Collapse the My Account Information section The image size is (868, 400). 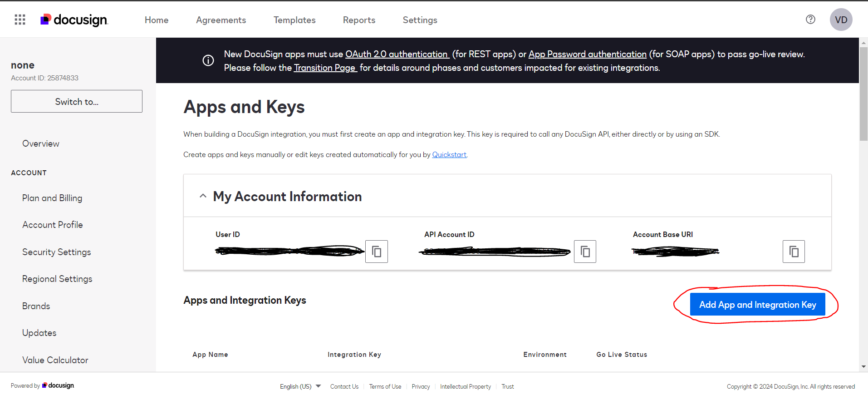point(203,196)
